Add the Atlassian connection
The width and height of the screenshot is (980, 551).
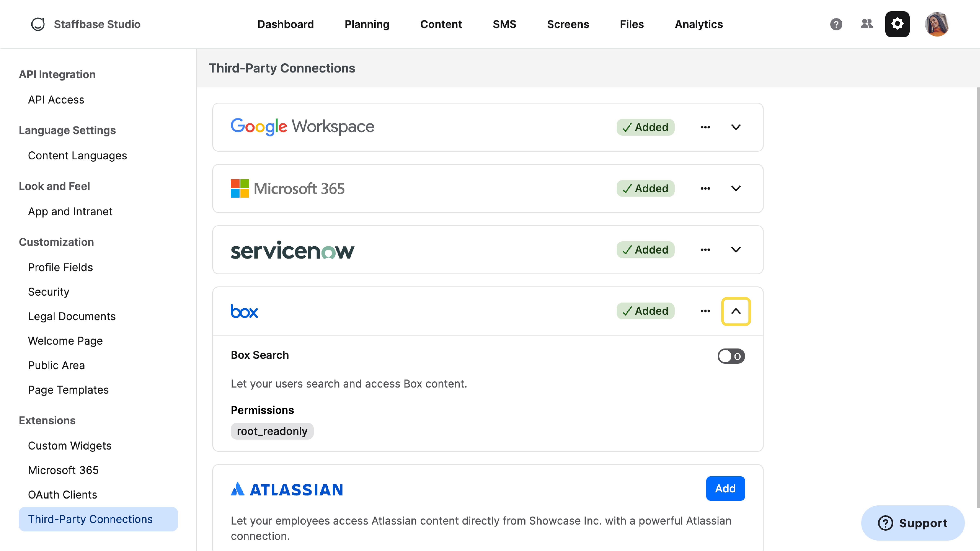coord(725,489)
